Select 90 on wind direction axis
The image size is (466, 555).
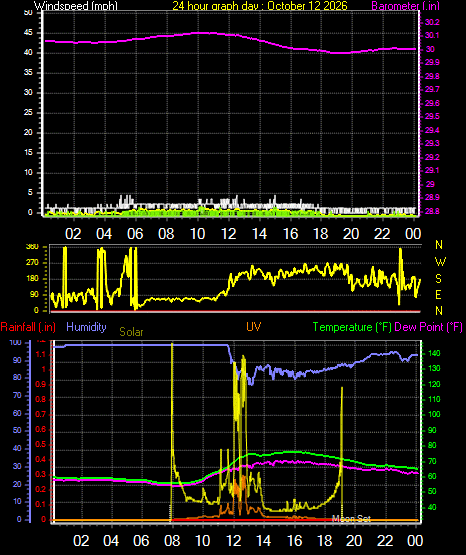tap(34, 295)
